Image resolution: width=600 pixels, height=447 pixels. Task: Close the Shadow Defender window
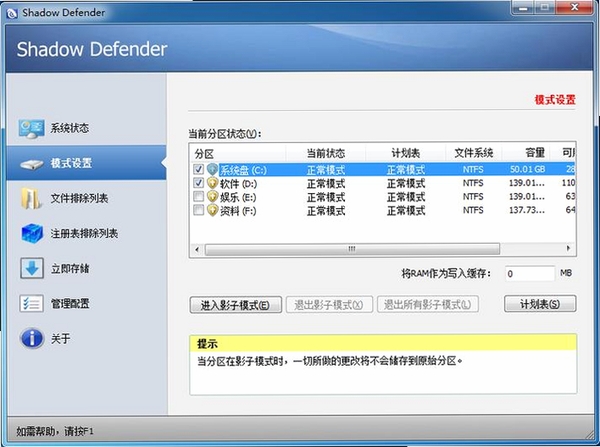574,7
